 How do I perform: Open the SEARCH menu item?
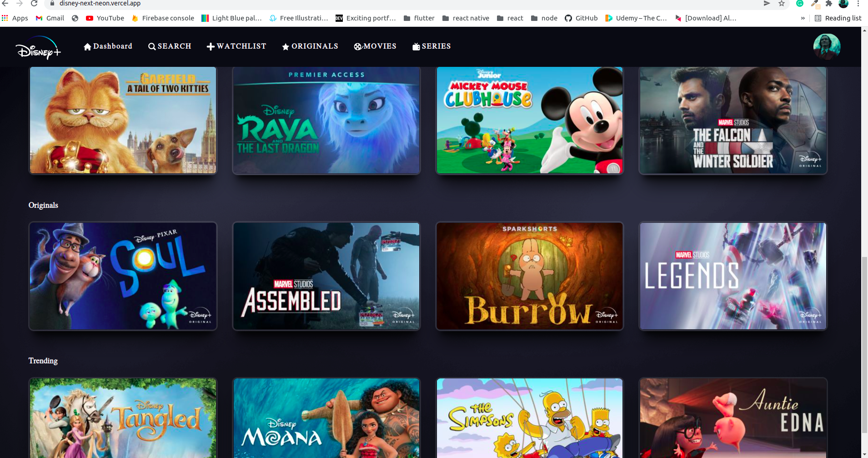click(x=170, y=46)
